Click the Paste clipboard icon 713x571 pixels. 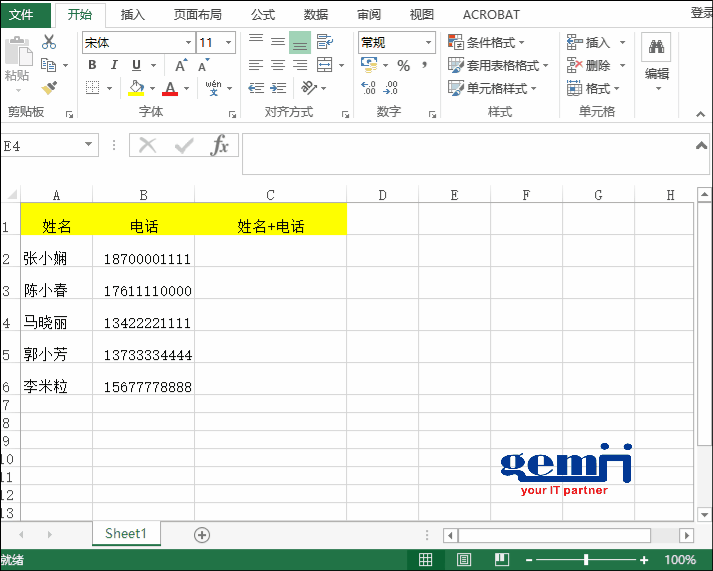tap(18, 50)
